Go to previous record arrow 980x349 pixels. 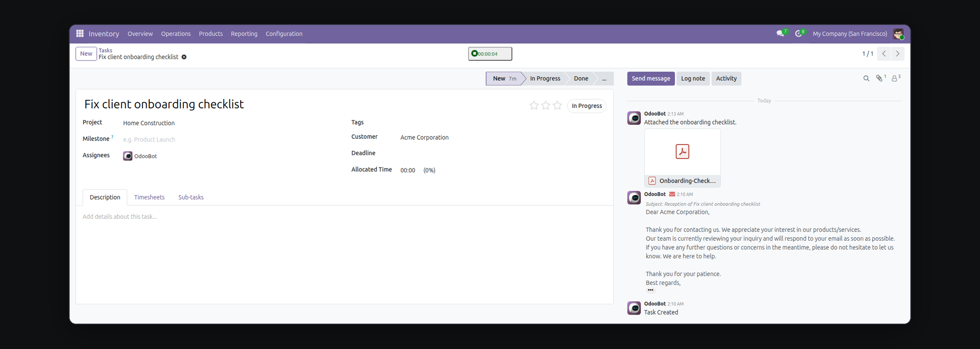pyautogui.click(x=884, y=54)
